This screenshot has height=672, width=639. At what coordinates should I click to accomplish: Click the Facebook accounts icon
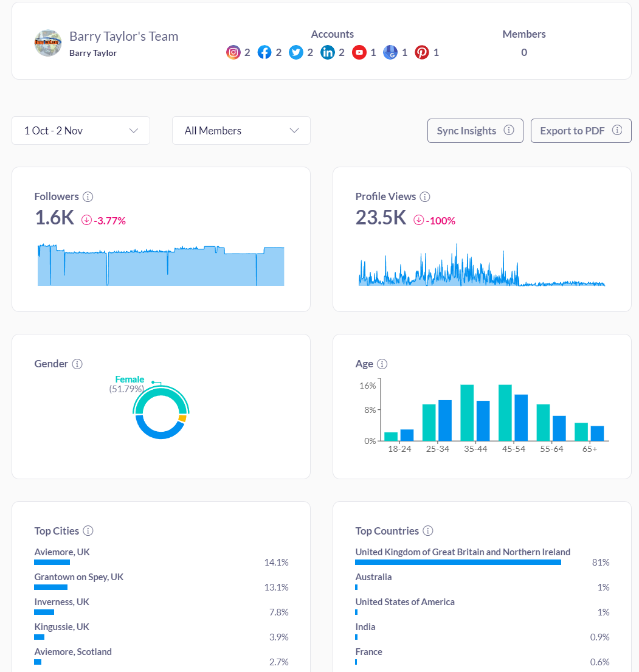pyautogui.click(x=264, y=52)
